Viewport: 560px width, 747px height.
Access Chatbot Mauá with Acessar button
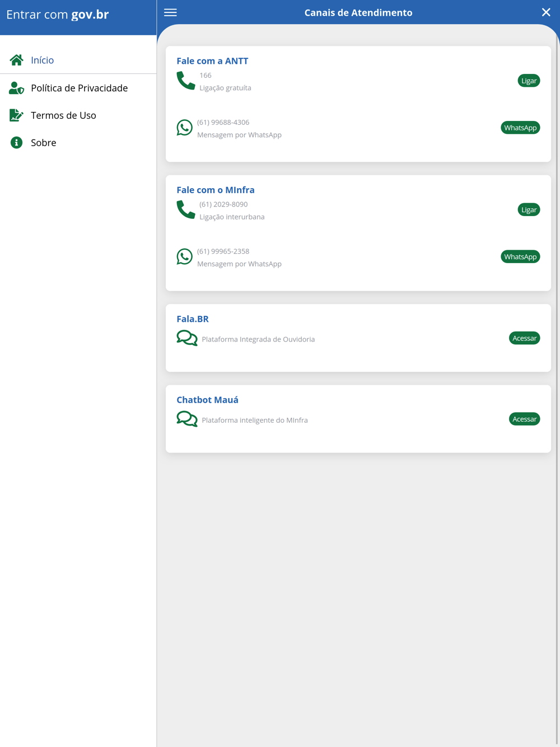(524, 419)
